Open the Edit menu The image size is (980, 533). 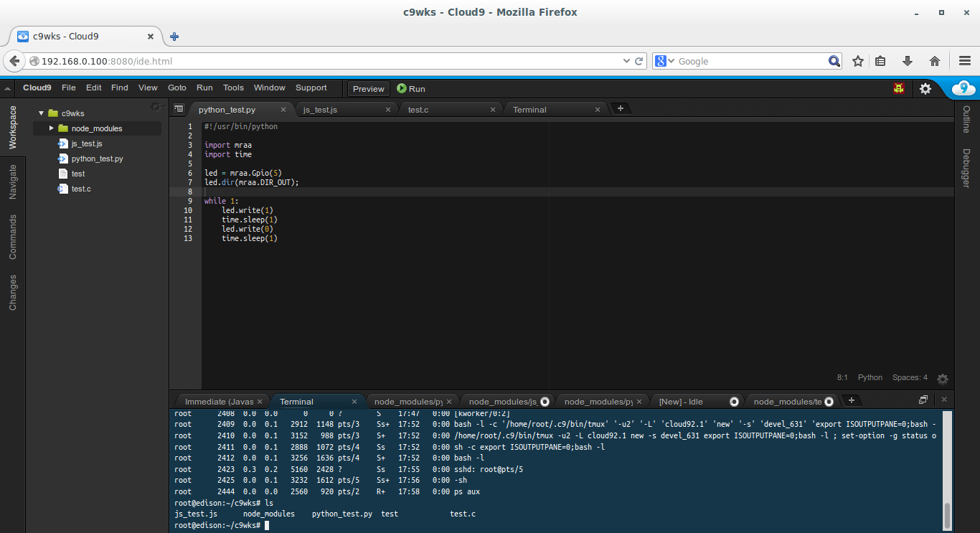(x=94, y=88)
